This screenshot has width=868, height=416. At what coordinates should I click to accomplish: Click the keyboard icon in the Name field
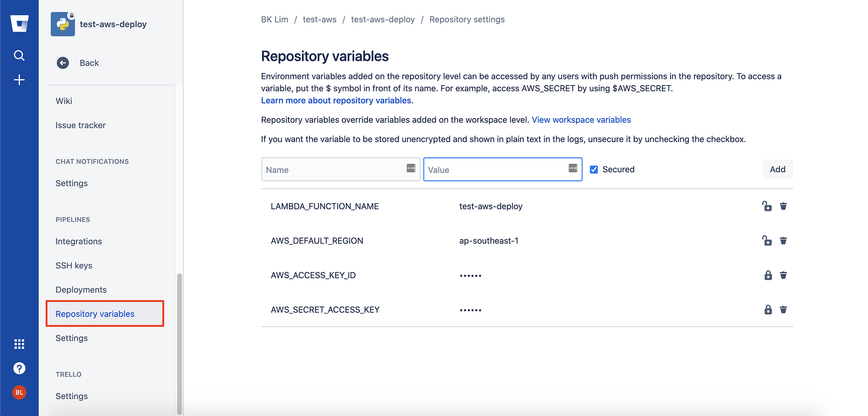click(x=410, y=169)
